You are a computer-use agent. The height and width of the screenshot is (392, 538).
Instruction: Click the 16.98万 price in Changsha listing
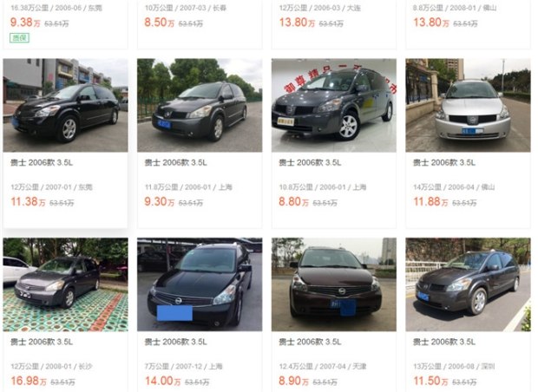coord(29,381)
